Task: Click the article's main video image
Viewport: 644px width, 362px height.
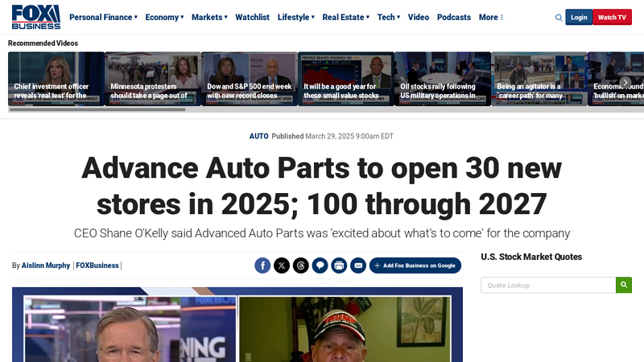Action: (237, 325)
